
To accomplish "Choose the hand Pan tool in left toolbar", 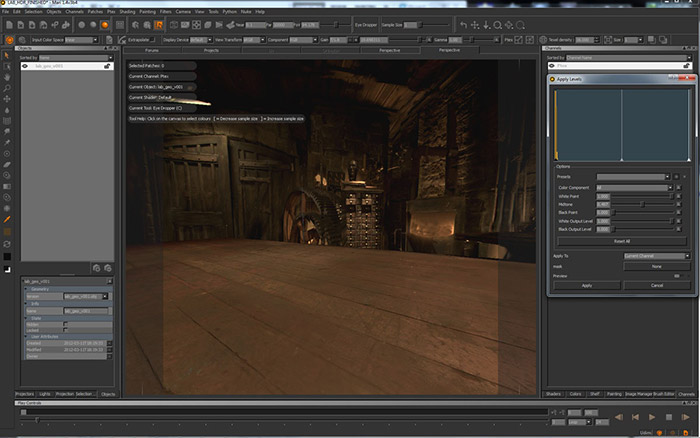I will point(7,77).
